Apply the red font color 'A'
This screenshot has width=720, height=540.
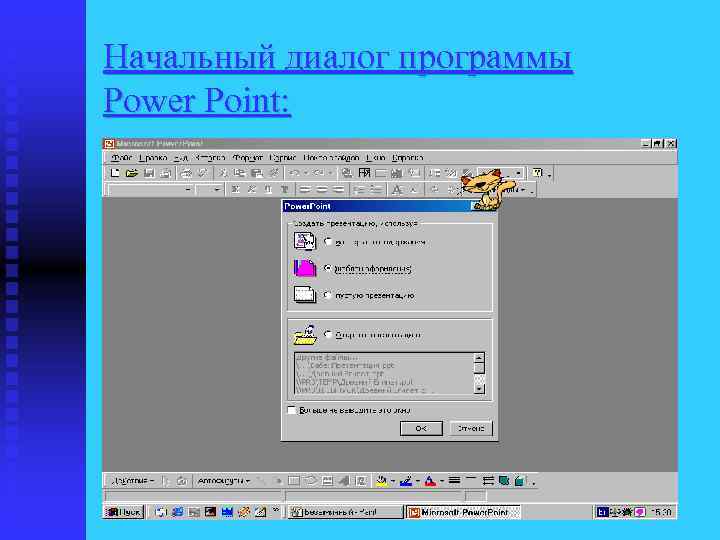[x=430, y=481]
